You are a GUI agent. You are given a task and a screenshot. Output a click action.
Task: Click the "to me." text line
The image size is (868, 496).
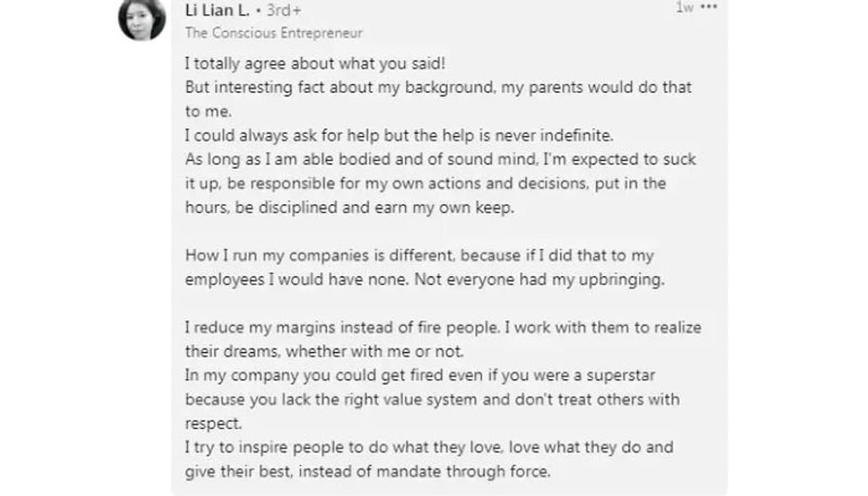[208, 112]
